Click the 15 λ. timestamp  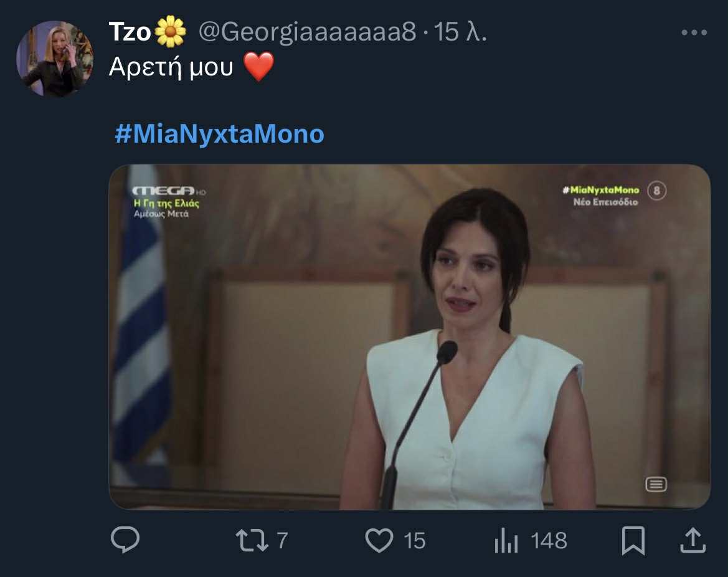460,32
